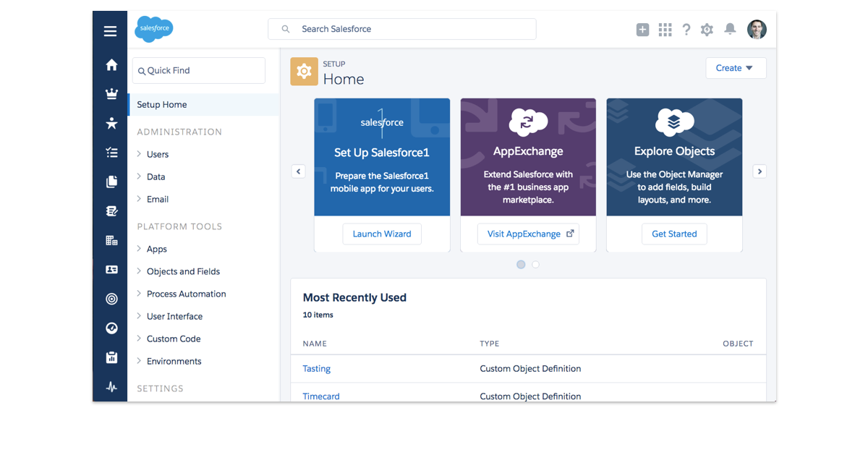Open the Create dropdown menu
Viewport: 868px width, 463px height.
click(736, 67)
